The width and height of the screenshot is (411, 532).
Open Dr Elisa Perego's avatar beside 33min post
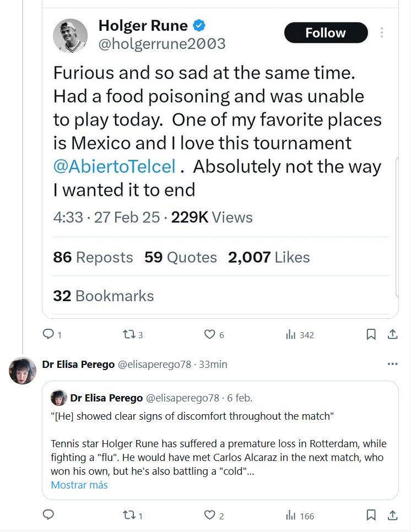(23, 371)
